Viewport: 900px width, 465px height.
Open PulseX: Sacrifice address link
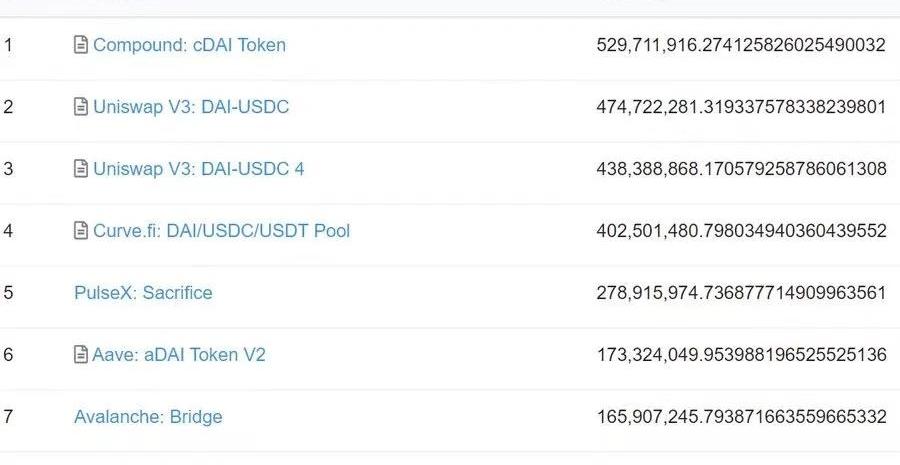click(x=143, y=293)
